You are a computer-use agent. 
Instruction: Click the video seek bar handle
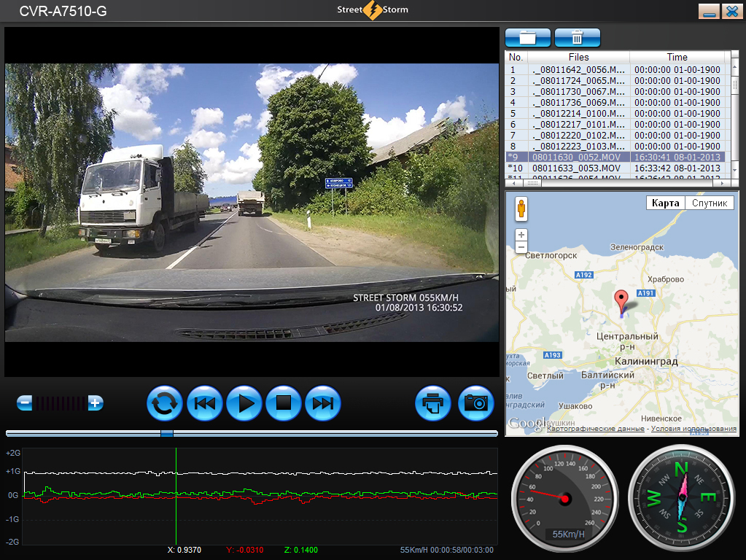[x=166, y=433]
